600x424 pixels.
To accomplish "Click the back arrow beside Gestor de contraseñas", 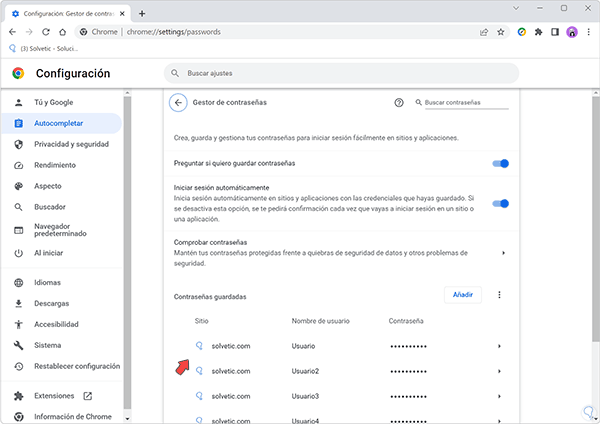I will coord(178,103).
